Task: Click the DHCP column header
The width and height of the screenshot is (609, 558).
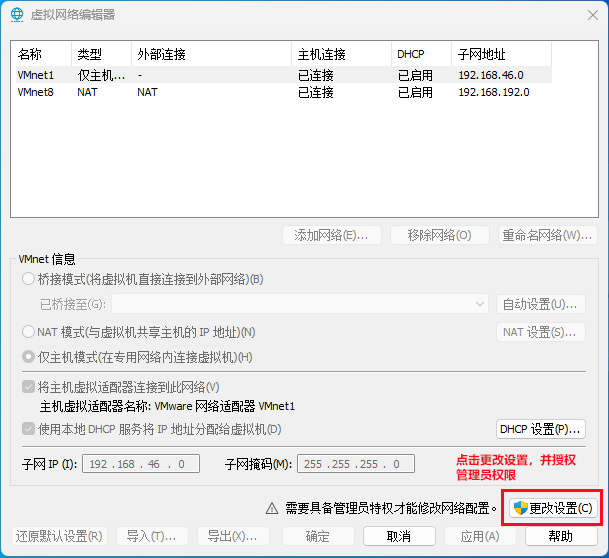Action: point(422,54)
